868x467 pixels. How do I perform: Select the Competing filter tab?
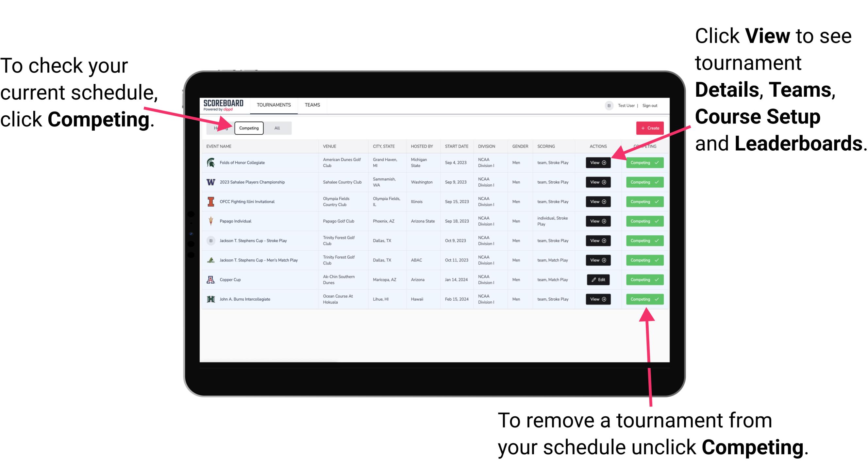[x=248, y=128]
